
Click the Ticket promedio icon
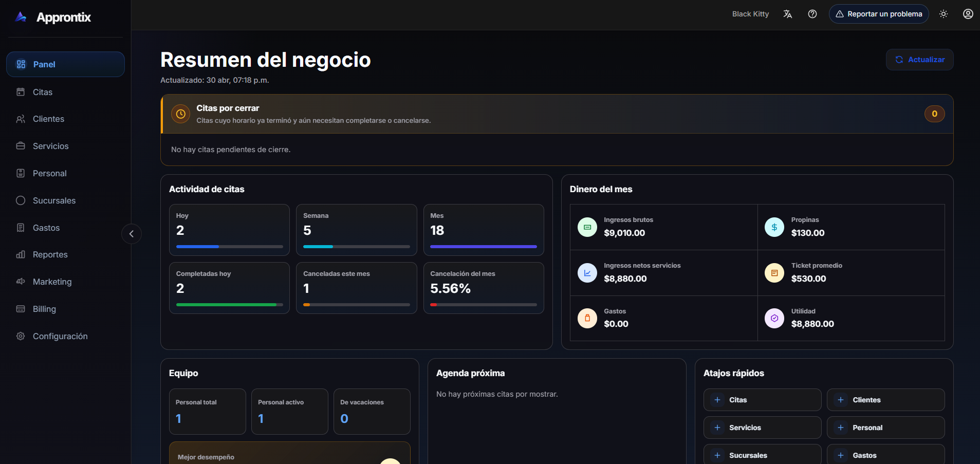point(774,273)
